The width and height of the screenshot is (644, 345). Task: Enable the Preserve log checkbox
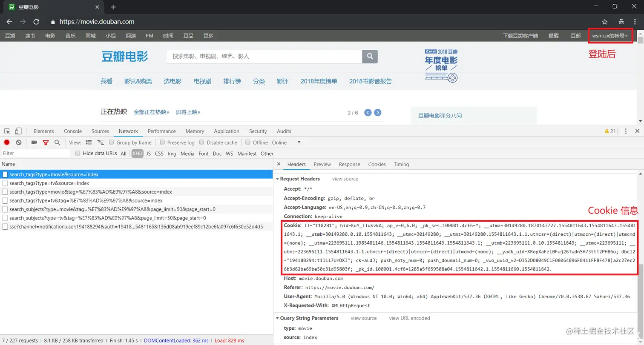coord(162,142)
